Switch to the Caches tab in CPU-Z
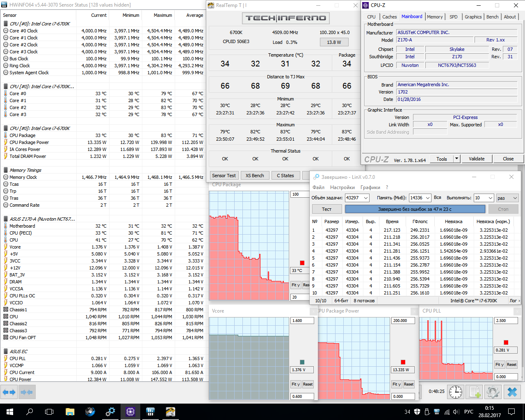525x420 pixels. coord(389,17)
